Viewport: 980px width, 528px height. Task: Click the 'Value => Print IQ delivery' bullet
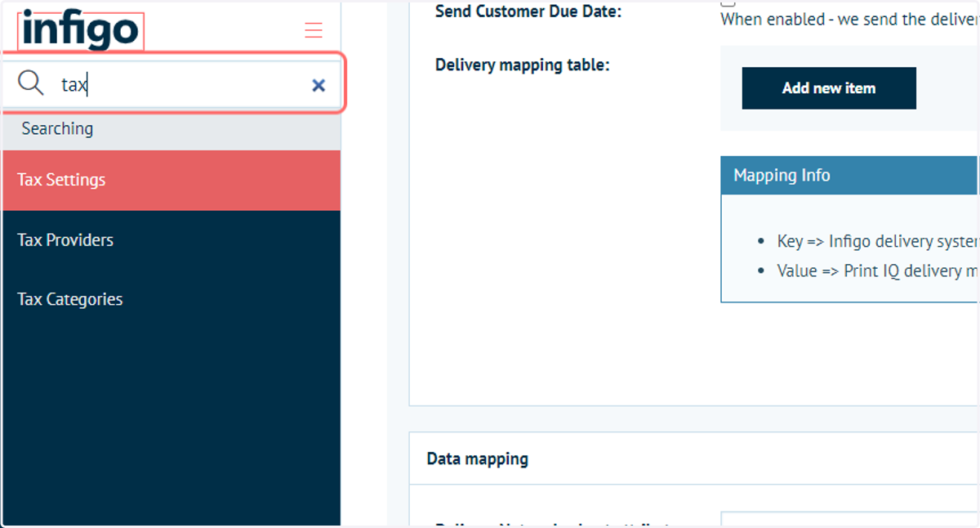[878, 271]
